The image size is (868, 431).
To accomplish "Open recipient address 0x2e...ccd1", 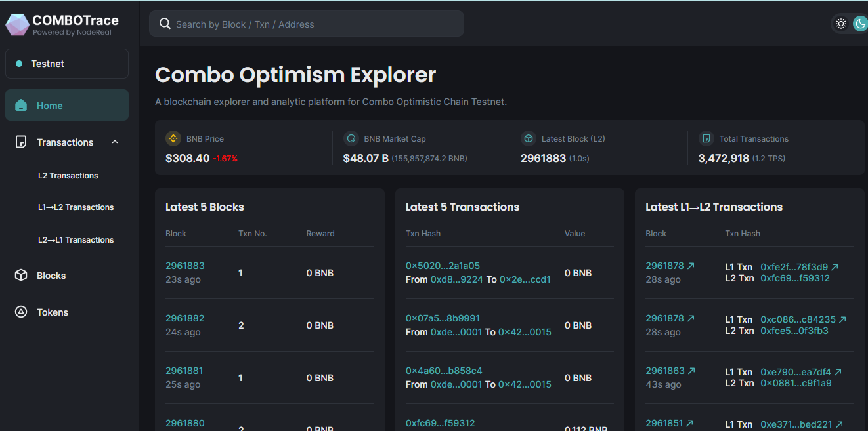I will (x=525, y=279).
